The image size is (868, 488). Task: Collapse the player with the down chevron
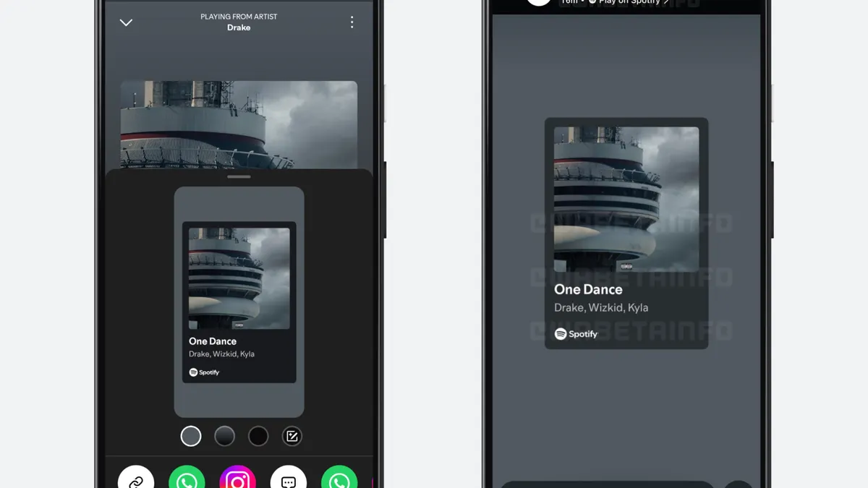coord(126,22)
